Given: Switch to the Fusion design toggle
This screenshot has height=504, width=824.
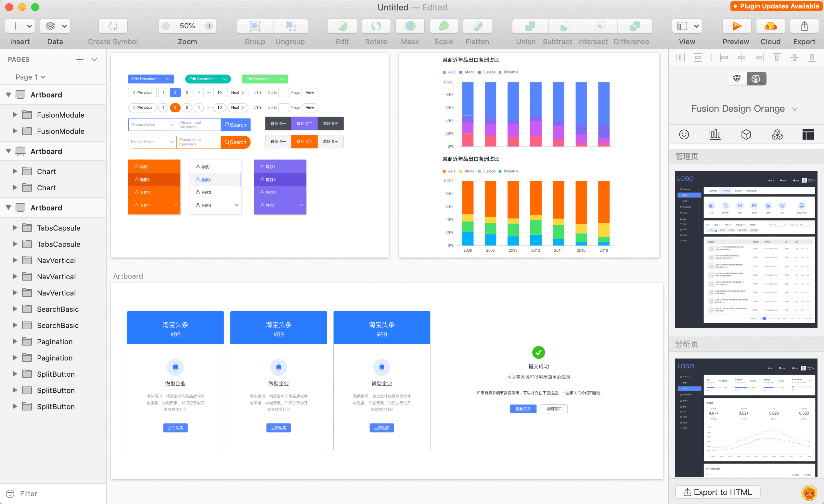Looking at the screenshot, I should 756,79.
